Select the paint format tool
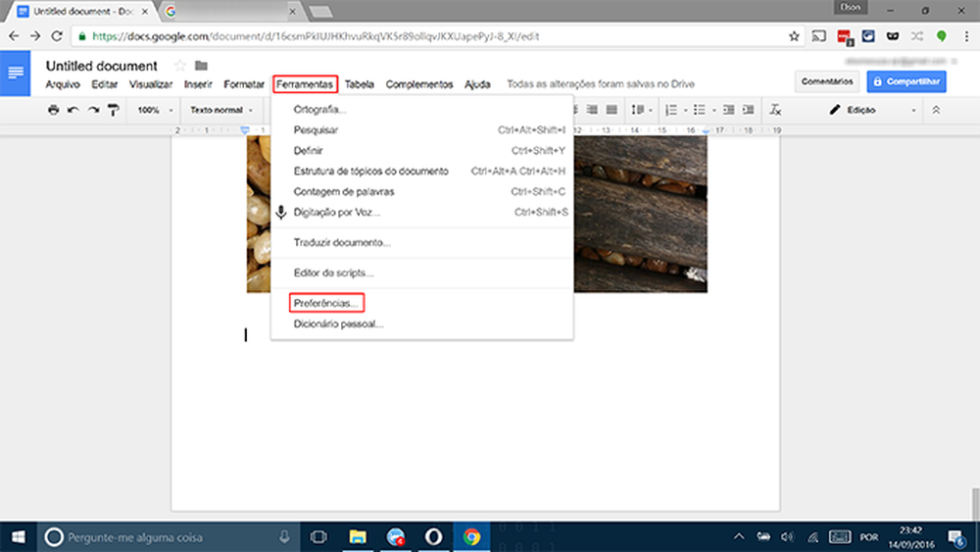Image resolution: width=980 pixels, height=552 pixels. [113, 110]
